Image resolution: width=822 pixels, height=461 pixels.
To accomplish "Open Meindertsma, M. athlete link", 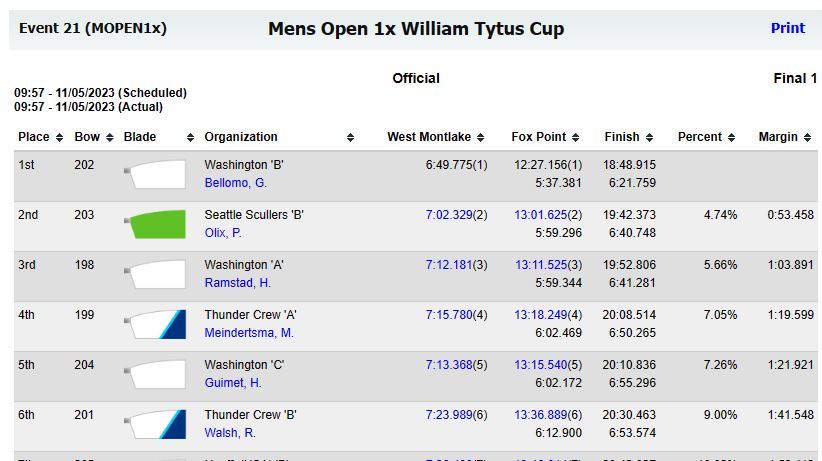I will 249,333.
